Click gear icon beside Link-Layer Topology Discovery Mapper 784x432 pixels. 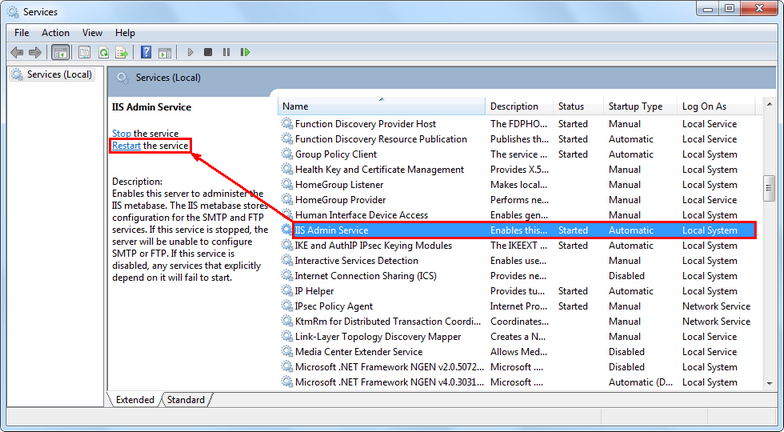click(x=287, y=336)
